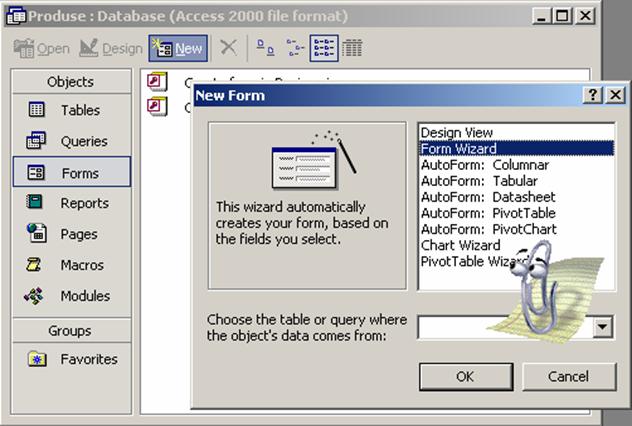Choose AutoForm: PivotTable option
Screen dimensions: 632x426
point(516,213)
